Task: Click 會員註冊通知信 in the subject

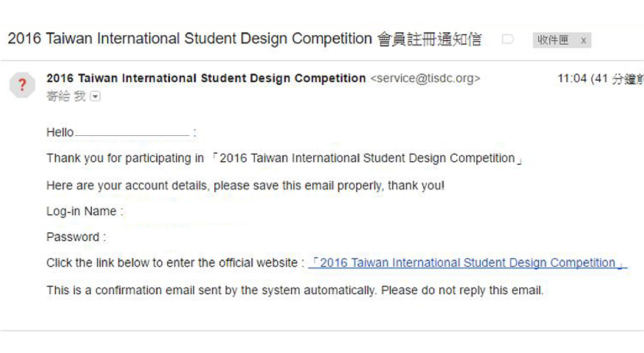Action: (x=429, y=39)
